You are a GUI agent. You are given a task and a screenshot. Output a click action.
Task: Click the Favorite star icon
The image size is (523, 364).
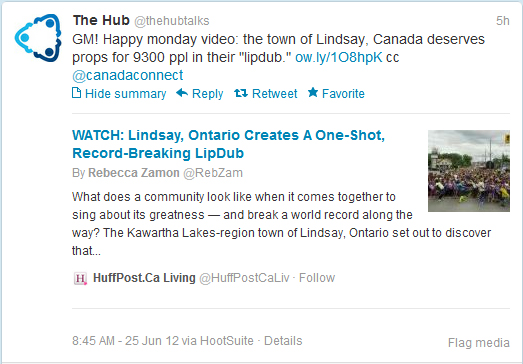pyautogui.click(x=313, y=92)
